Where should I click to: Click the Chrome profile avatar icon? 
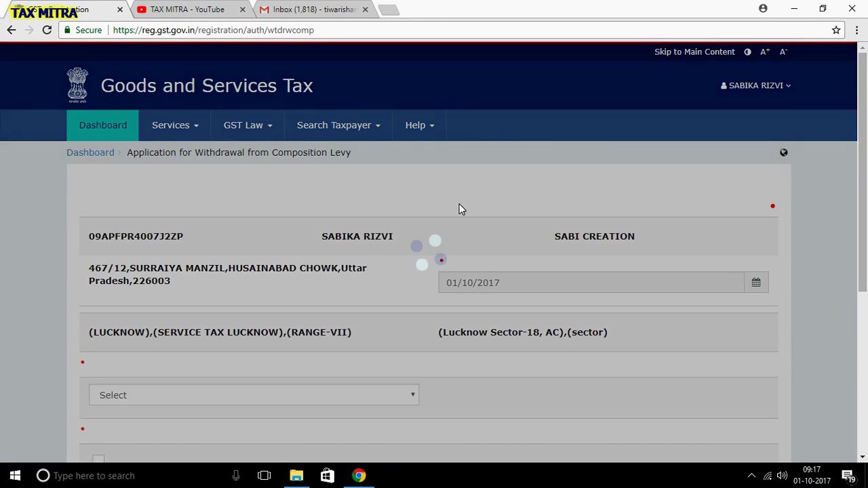click(x=763, y=9)
